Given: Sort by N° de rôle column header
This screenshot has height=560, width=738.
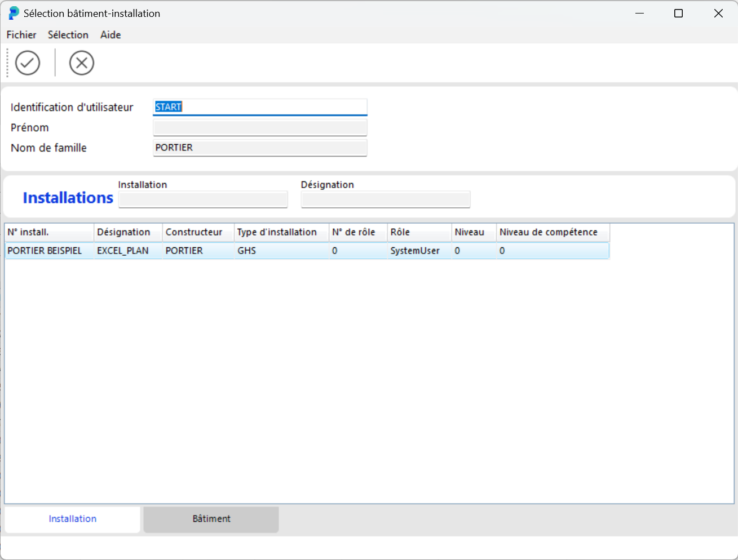Looking at the screenshot, I should coord(358,232).
